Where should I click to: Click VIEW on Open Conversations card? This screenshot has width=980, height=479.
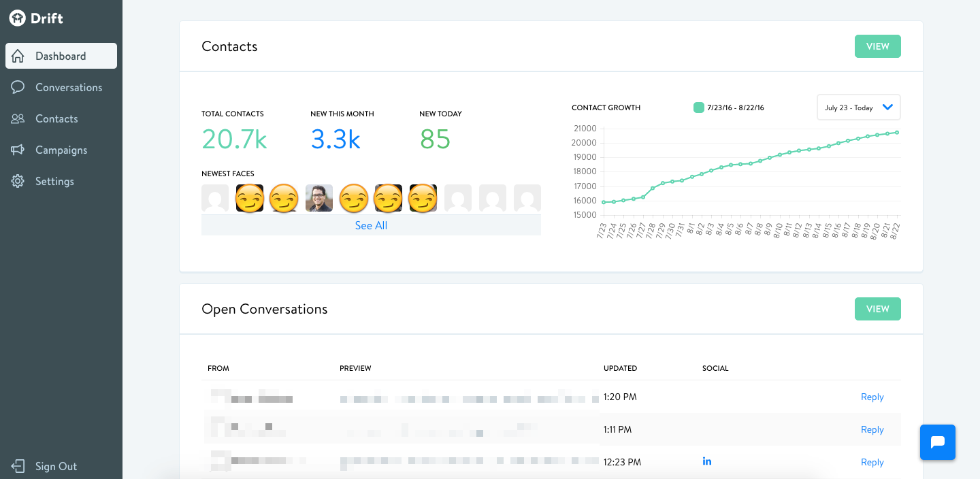(x=877, y=309)
